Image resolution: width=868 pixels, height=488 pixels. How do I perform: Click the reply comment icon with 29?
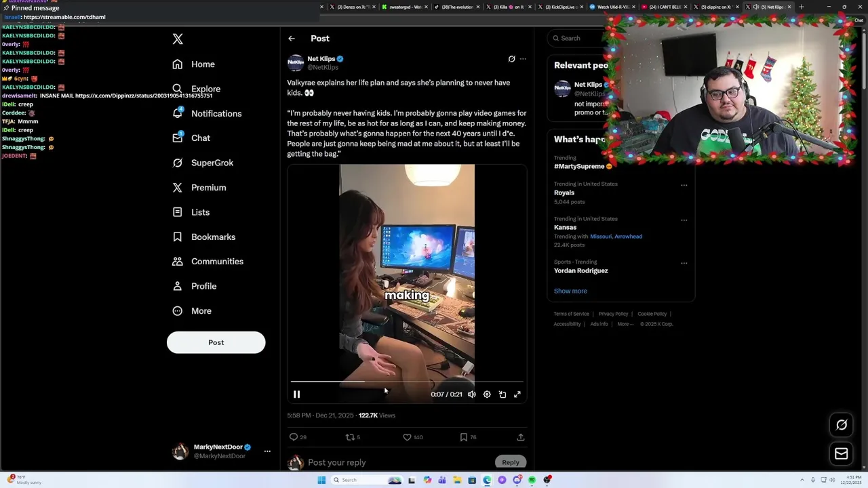click(x=294, y=437)
